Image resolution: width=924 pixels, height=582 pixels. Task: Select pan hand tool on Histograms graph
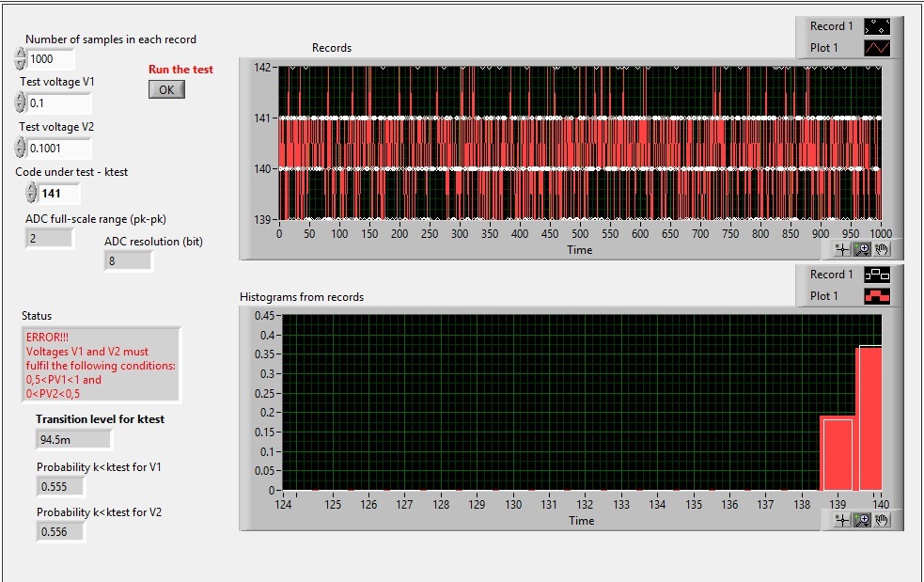tap(882, 520)
